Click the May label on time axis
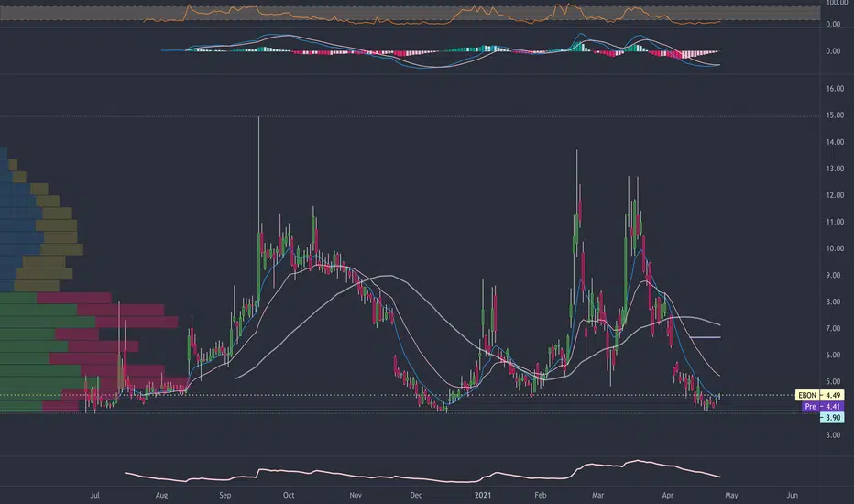 731,495
